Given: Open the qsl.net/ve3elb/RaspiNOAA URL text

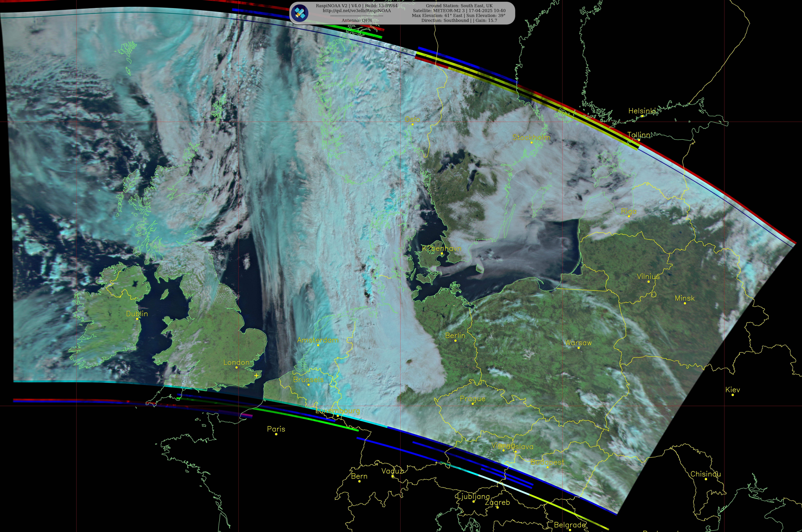Looking at the screenshot, I should point(357,11).
